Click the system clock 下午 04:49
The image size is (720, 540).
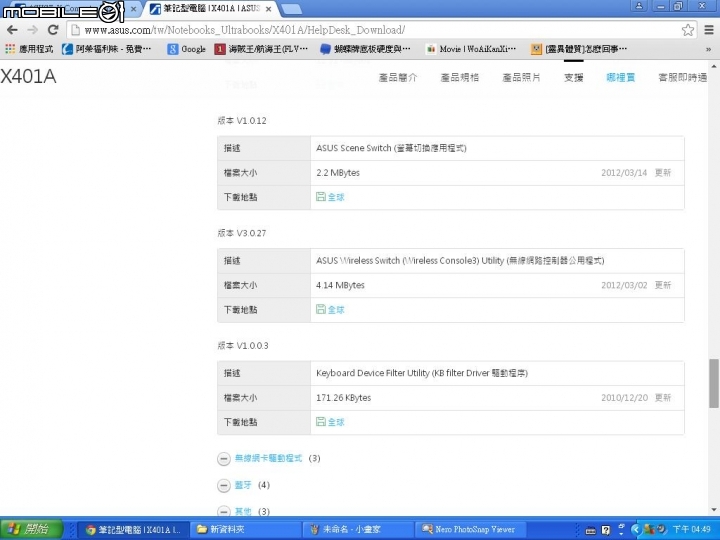click(692, 529)
